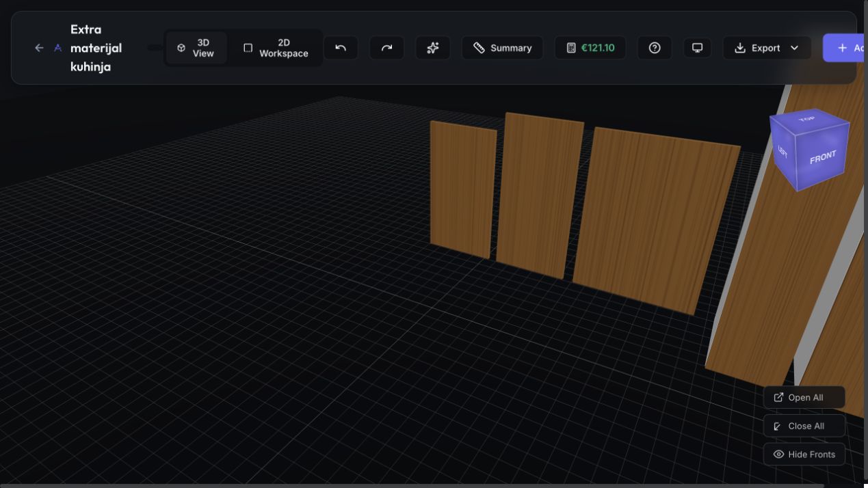
Task: Open the help question mark icon
Action: coord(655,48)
